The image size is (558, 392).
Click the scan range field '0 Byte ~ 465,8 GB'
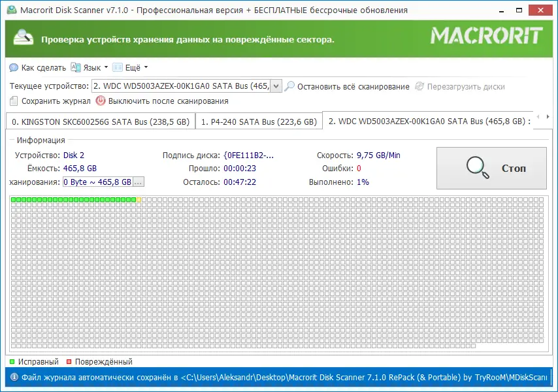pos(97,182)
